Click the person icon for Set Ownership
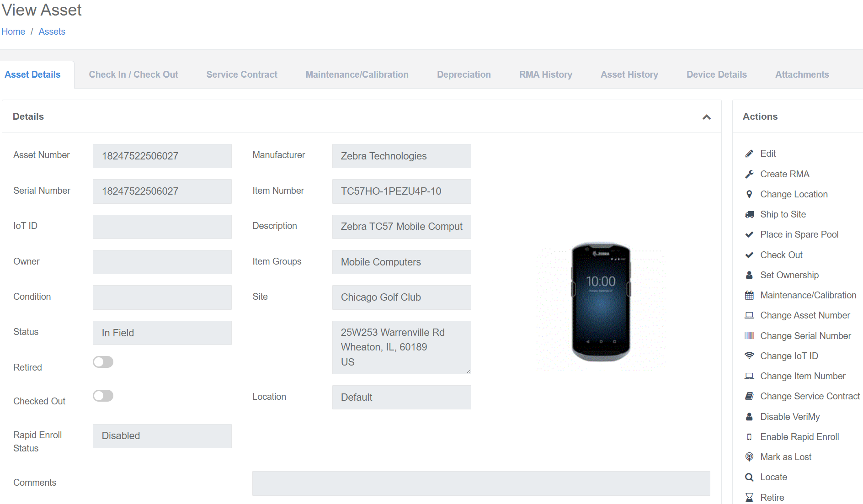 click(x=749, y=275)
